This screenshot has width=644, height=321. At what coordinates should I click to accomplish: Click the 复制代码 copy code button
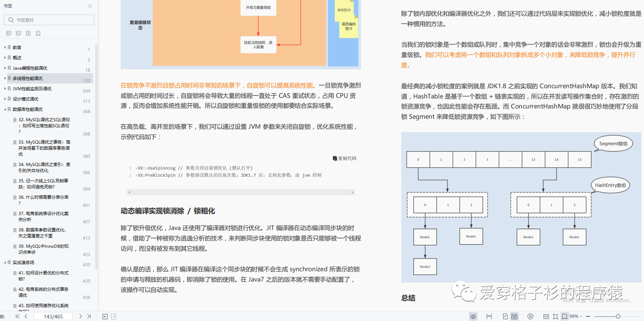click(344, 158)
